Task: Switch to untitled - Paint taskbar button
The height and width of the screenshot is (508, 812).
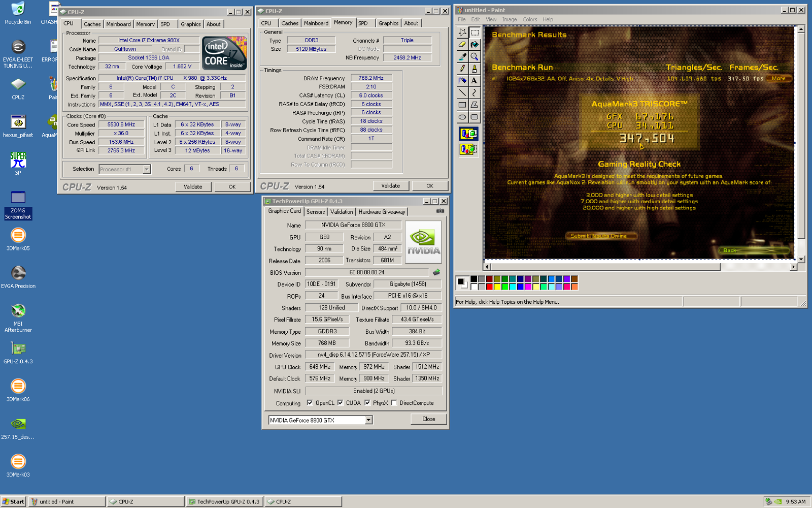Action: pyautogui.click(x=67, y=501)
